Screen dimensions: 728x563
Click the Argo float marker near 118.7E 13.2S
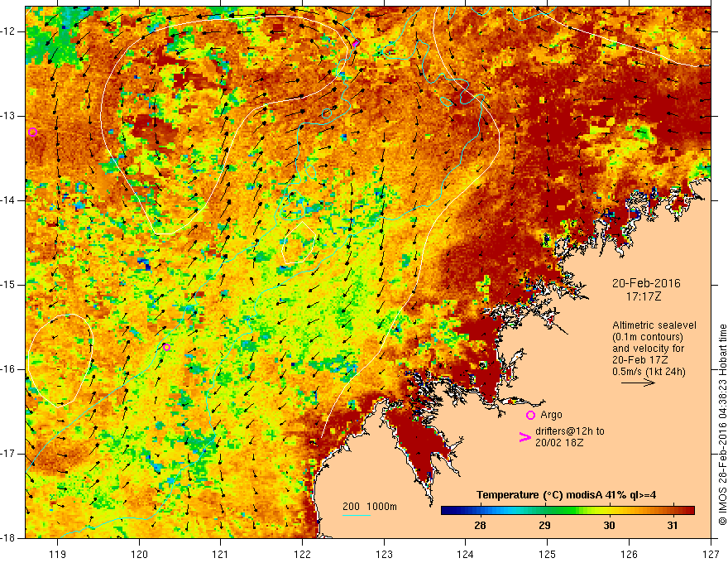pyautogui.click(x=32, y=132)
